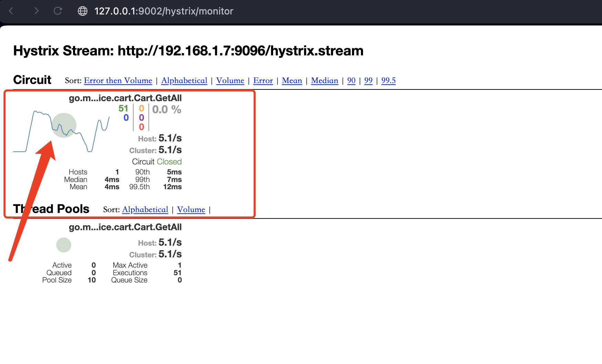Sort thread pools by Volume
602x364 pixels.
click(191, 210)
